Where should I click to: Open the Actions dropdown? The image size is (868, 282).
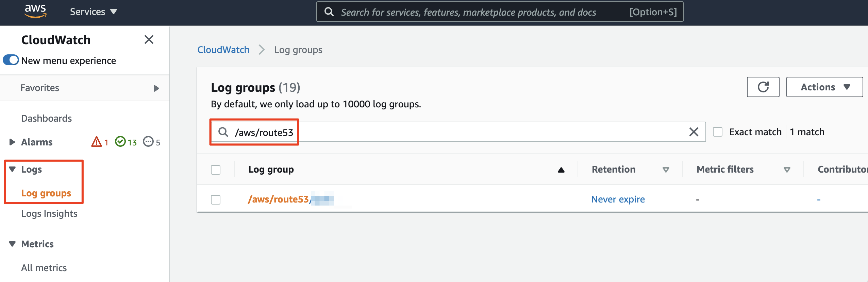pyautogui.click(x=824, y=87)
